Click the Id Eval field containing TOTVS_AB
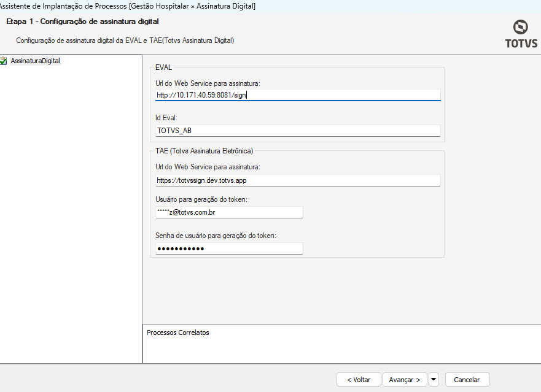This screenshot has height=392, width=541. point(298,131)
